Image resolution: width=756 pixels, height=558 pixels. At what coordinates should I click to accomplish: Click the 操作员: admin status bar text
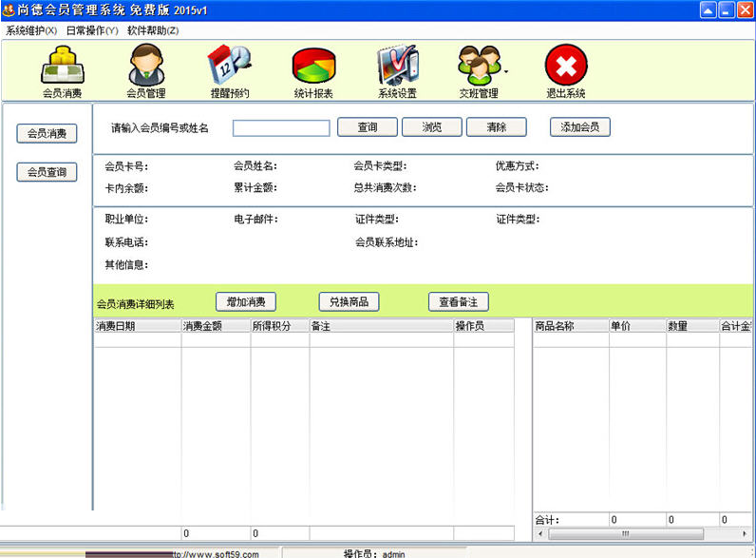point(374,553)
